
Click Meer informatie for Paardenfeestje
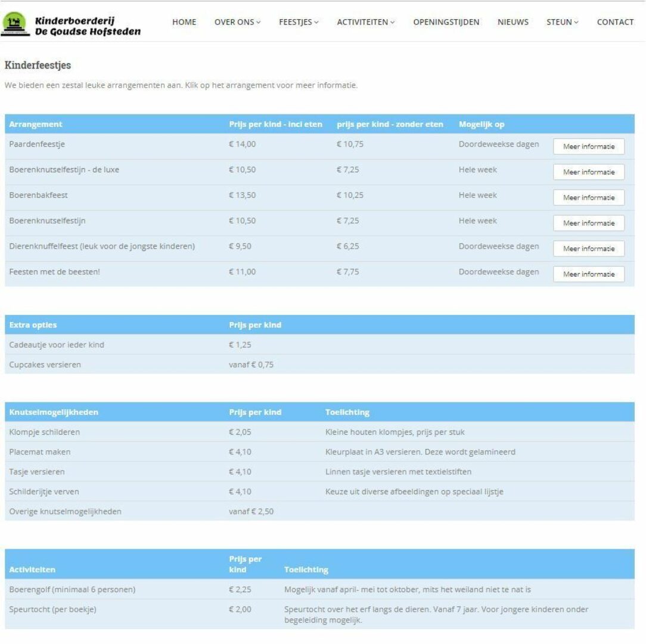pos(589,145)
